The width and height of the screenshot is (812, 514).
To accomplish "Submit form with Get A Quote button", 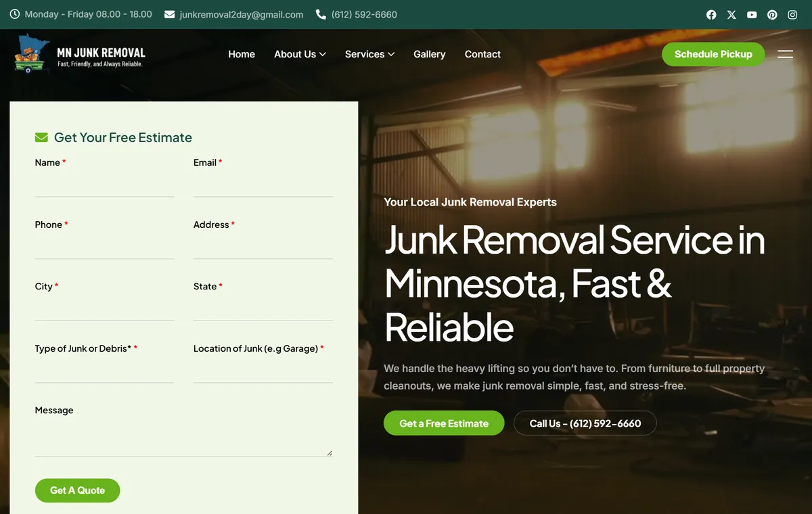I will [77, 490].
